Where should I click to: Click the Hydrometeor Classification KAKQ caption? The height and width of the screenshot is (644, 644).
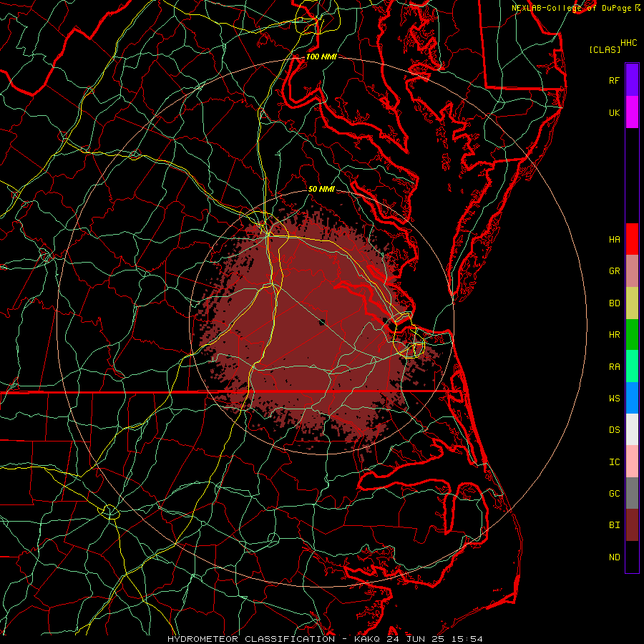coord(325,639)
